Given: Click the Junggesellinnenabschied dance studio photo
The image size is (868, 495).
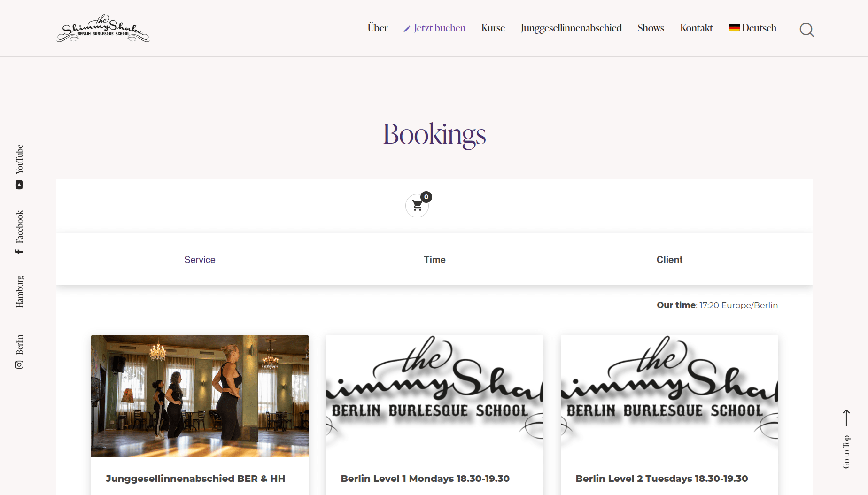Looking at the screenshot, I should tap(200, 395).
